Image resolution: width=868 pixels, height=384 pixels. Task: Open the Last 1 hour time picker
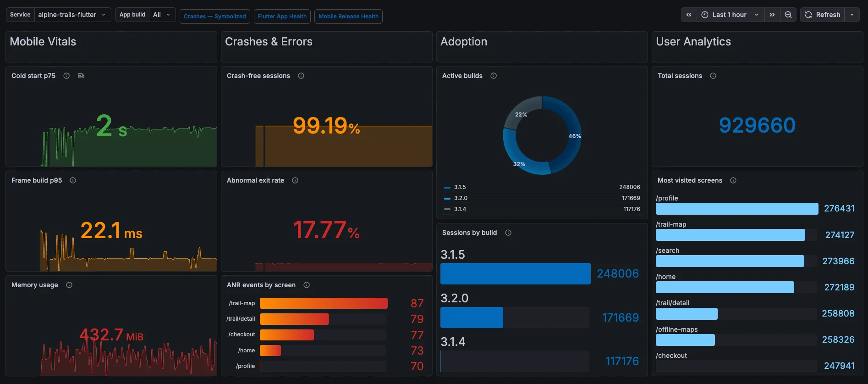[x=731, y=15]
